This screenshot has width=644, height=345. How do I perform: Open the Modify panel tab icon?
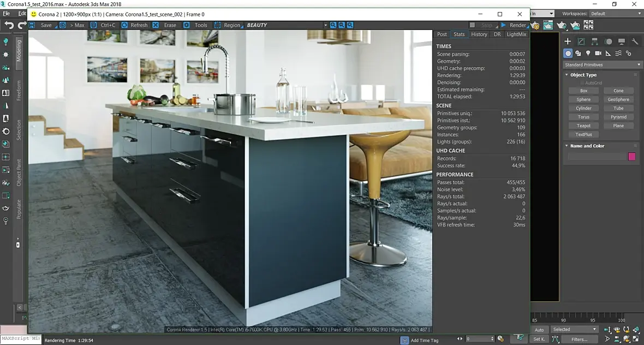pyautogui.click(x=581, y=41)
